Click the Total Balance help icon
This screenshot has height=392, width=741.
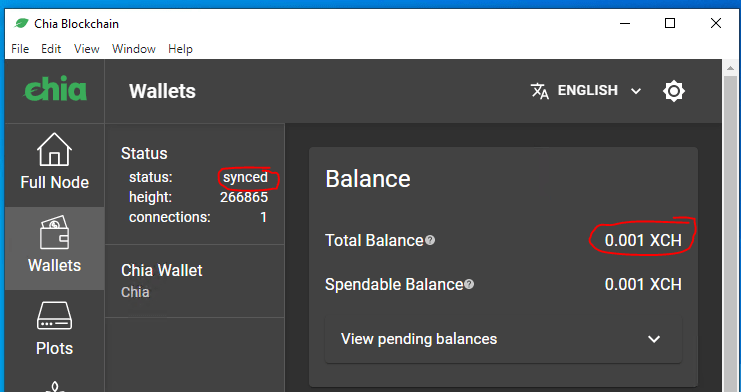click(x=430, y=240)
